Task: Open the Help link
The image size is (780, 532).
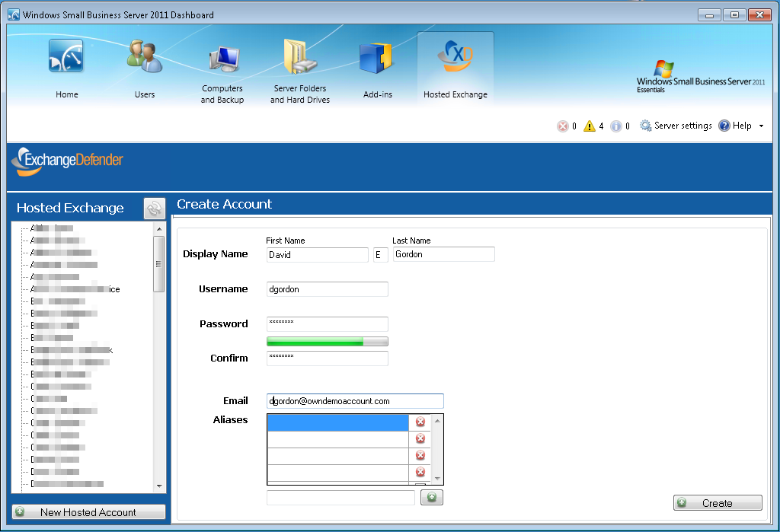Action: click(735, 126)
